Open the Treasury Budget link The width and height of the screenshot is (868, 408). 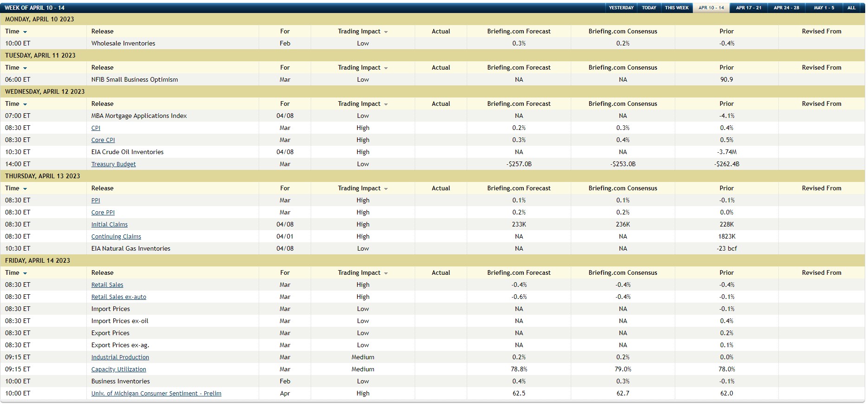pos(113,164)
